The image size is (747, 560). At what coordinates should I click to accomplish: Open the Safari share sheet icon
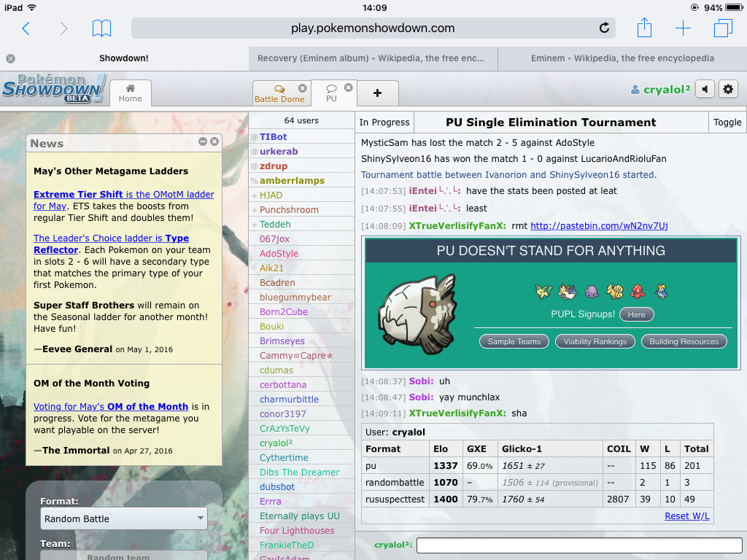click(644, 28)
